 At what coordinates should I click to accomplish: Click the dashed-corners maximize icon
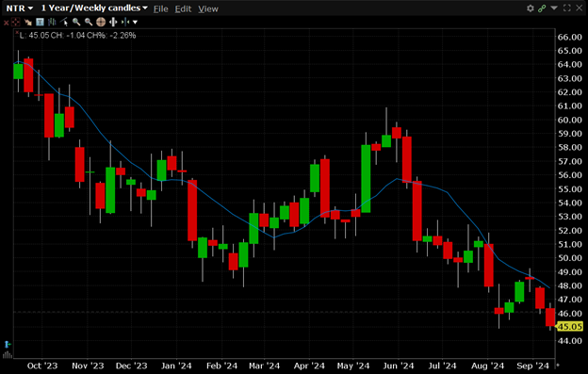pos(566,8)
